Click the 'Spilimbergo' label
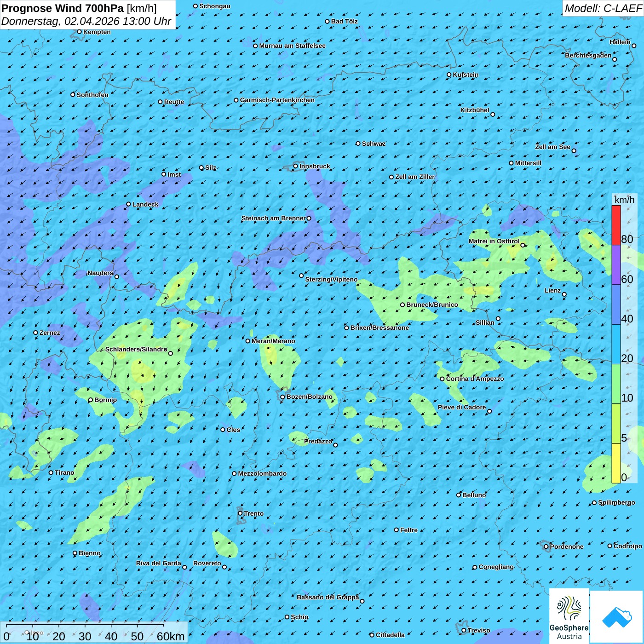 click(x=616, y=502)
